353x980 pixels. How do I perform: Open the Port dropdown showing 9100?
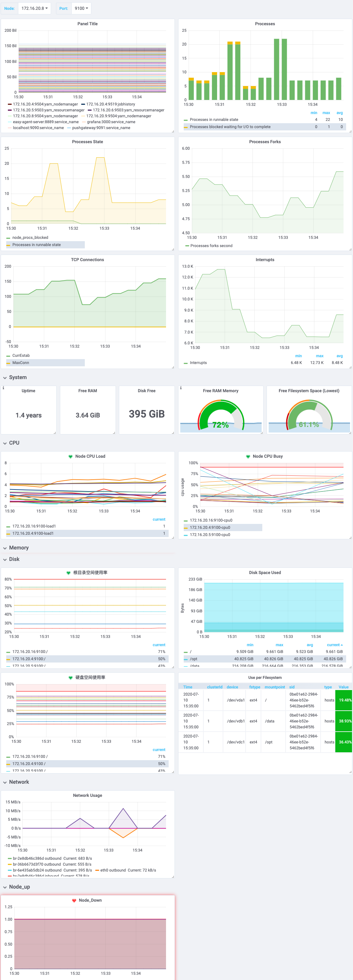(x=81, y=9)
